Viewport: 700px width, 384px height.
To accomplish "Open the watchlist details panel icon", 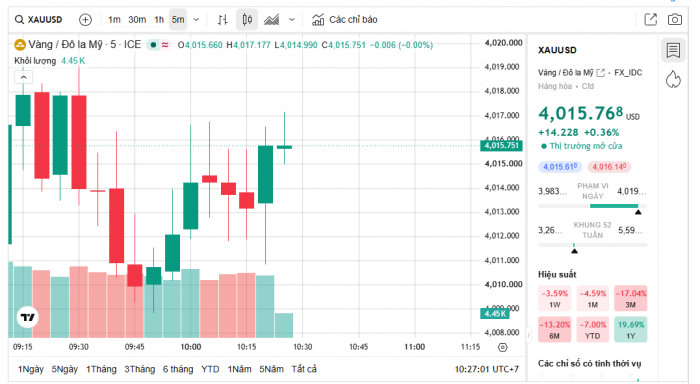I will (x=673, y=50).
